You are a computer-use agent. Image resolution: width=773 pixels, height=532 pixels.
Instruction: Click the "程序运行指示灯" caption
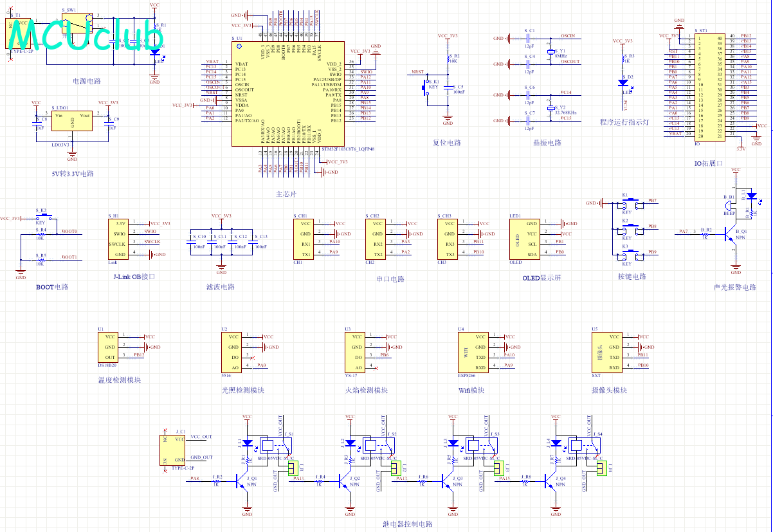[x=624, y=122]
